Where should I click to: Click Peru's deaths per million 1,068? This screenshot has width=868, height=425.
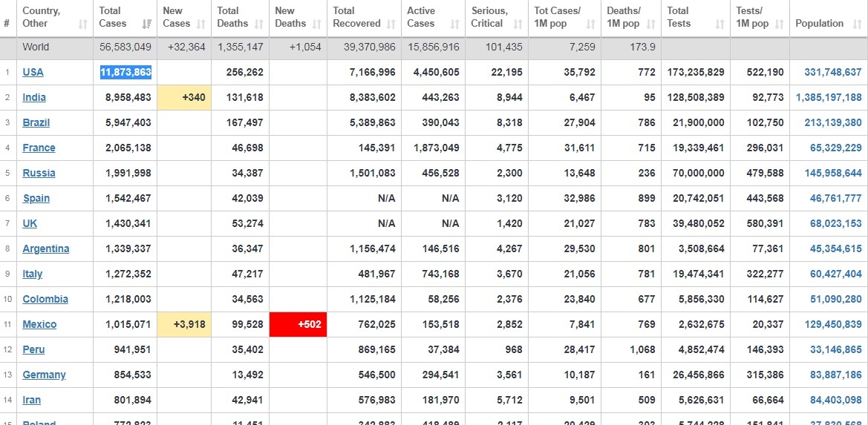[643, 350]
